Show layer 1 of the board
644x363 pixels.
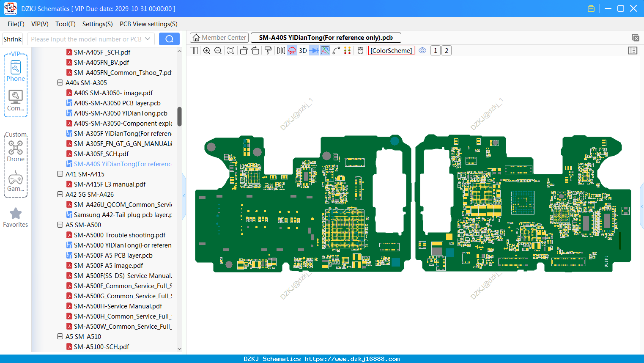(436, 51)
